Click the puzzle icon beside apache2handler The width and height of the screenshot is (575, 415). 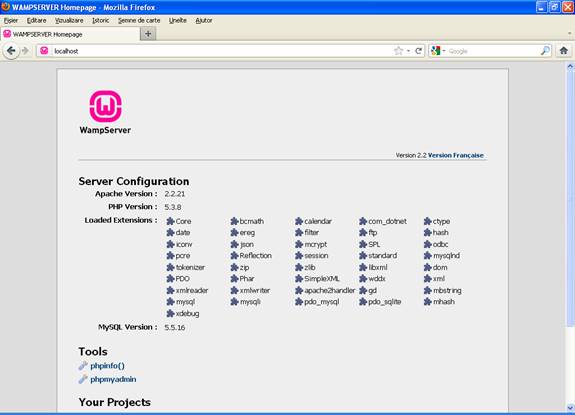point(299,290)
